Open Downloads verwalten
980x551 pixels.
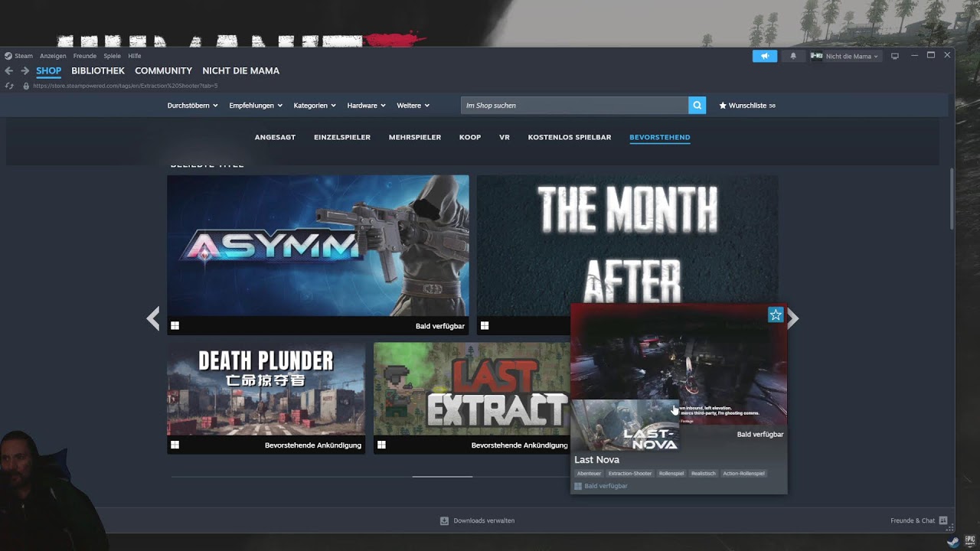click(484, 520)
